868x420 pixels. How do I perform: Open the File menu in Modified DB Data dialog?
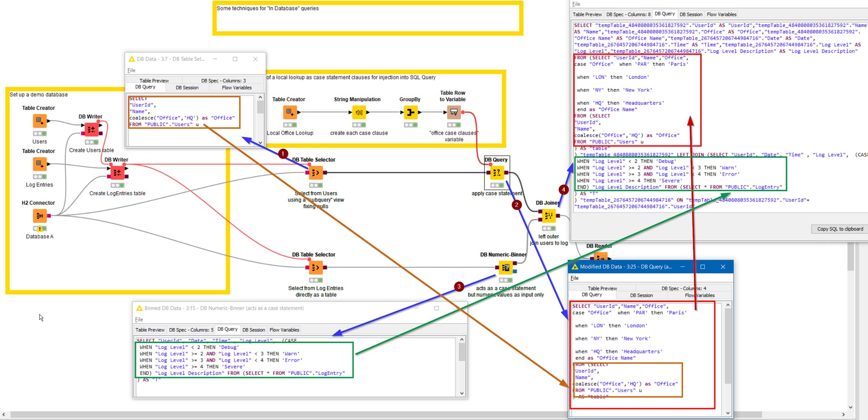click(575, 278)
